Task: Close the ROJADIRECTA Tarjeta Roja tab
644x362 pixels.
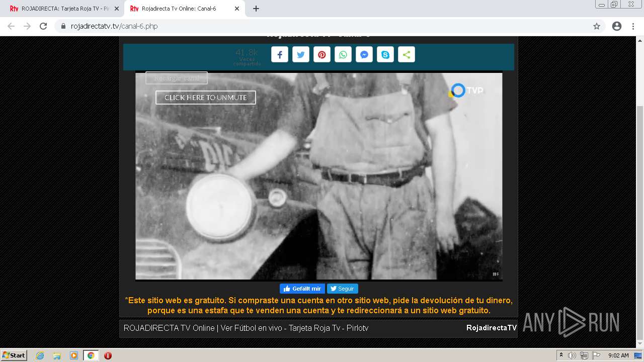Action: [116, 9]
